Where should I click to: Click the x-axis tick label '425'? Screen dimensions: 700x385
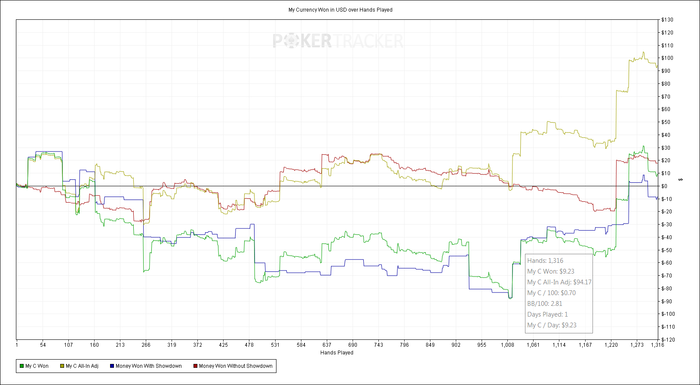(x=224, y=345)
